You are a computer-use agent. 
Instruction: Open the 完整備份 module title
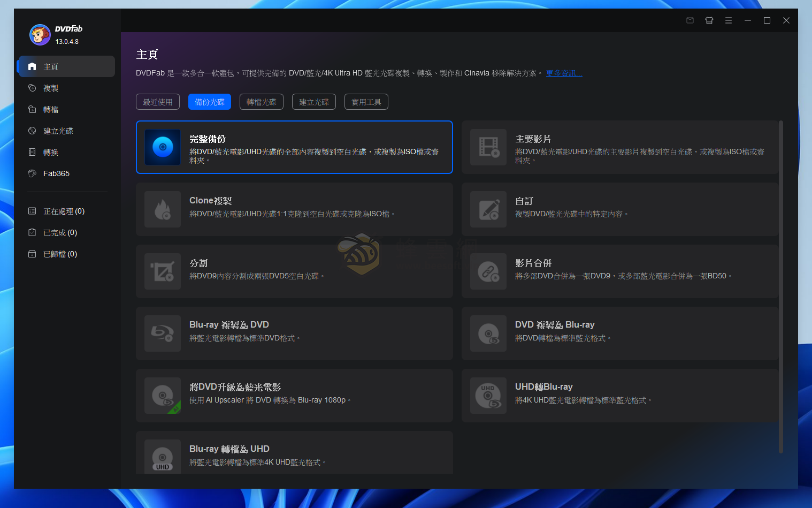tap(208, 139)
